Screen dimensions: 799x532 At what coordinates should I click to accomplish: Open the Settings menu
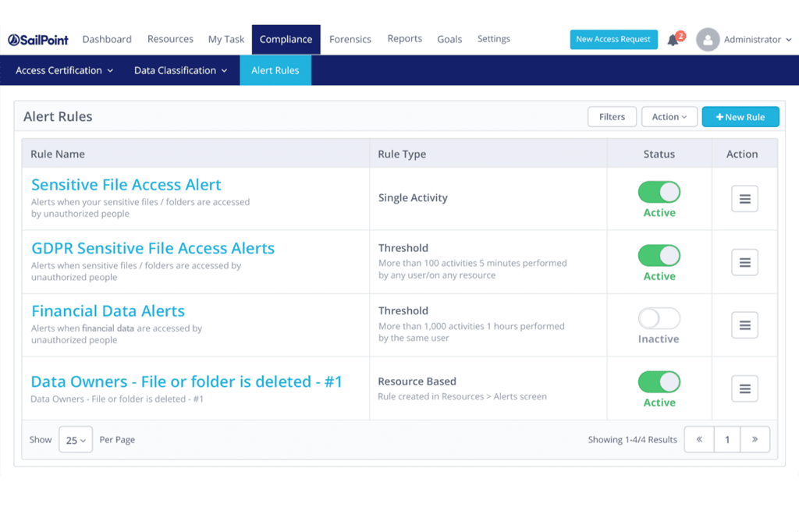pos(494,39)
